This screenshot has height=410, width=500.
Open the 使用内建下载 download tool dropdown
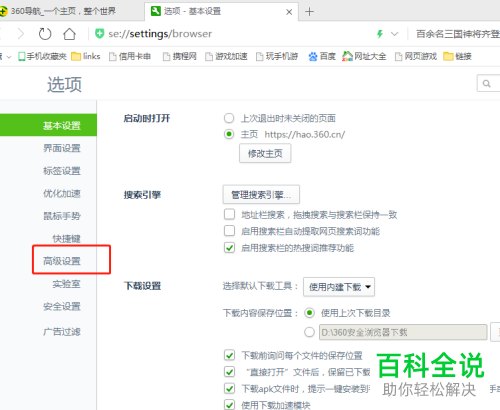339,287
